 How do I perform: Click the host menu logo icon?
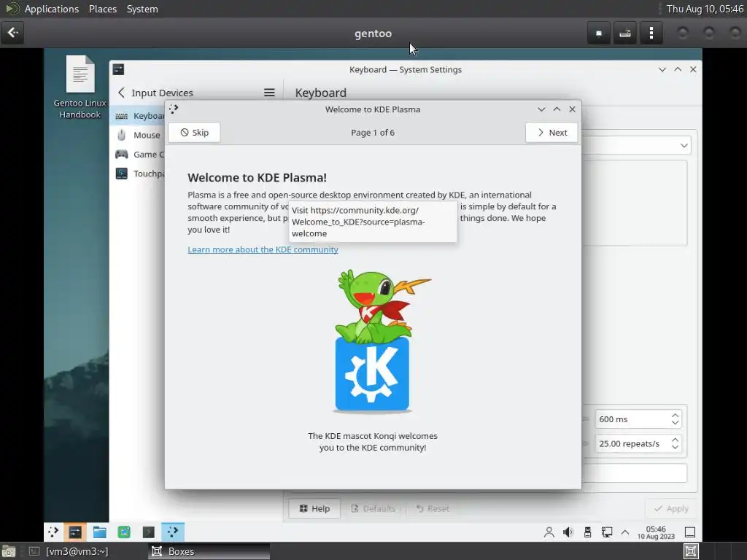pyautogui.click(x=12, y=9)
